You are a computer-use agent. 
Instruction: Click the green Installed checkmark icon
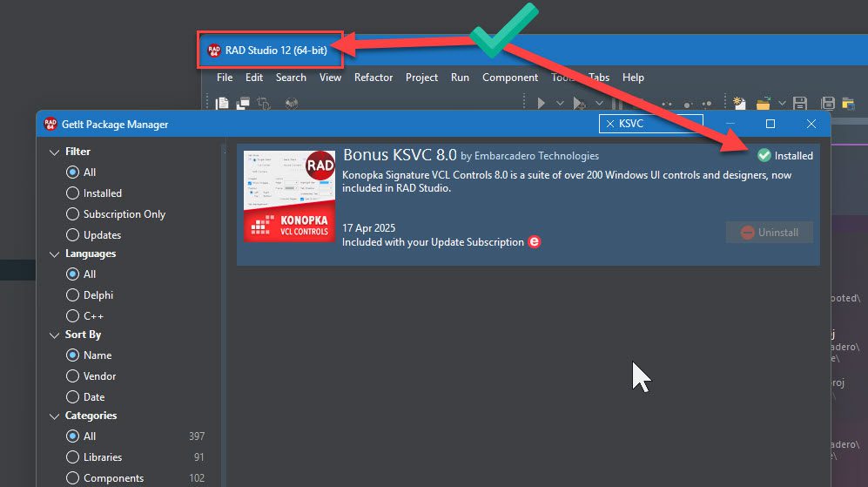click(764, 156)
